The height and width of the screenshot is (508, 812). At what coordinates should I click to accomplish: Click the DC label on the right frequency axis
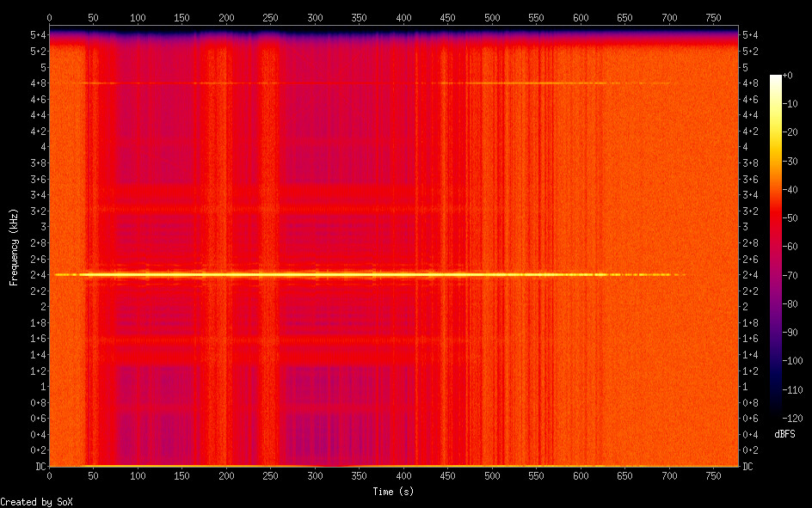tap(748, 467)
